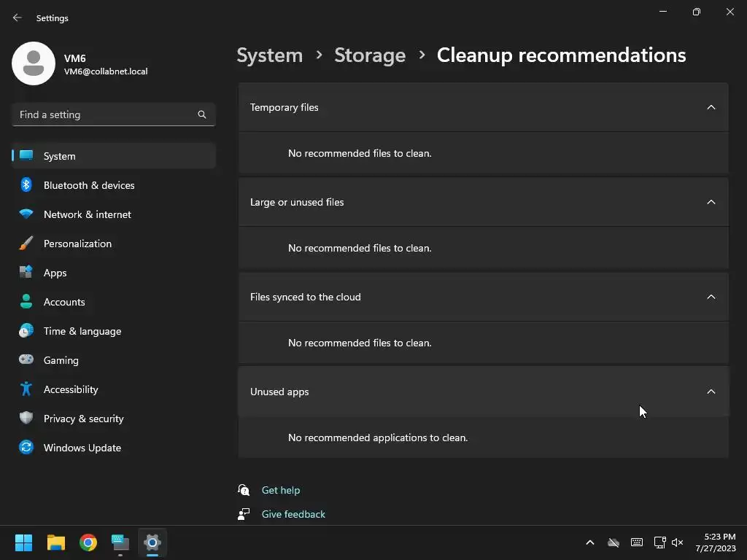This screenshot has height=560, width=747.
Task: Collapse Files synced to the cloud
Action: coord(711,297)
